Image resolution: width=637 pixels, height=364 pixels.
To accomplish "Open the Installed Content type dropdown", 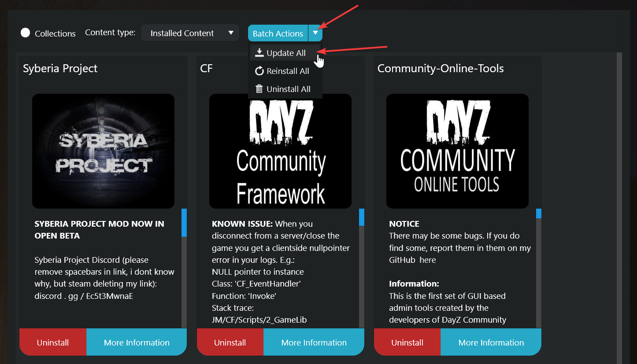I will (190, 33).
